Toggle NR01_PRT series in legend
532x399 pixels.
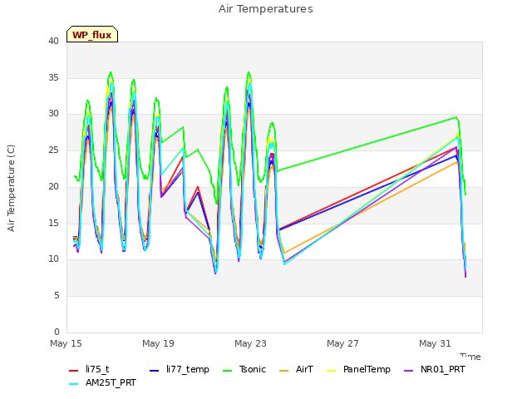coord(435,369)
